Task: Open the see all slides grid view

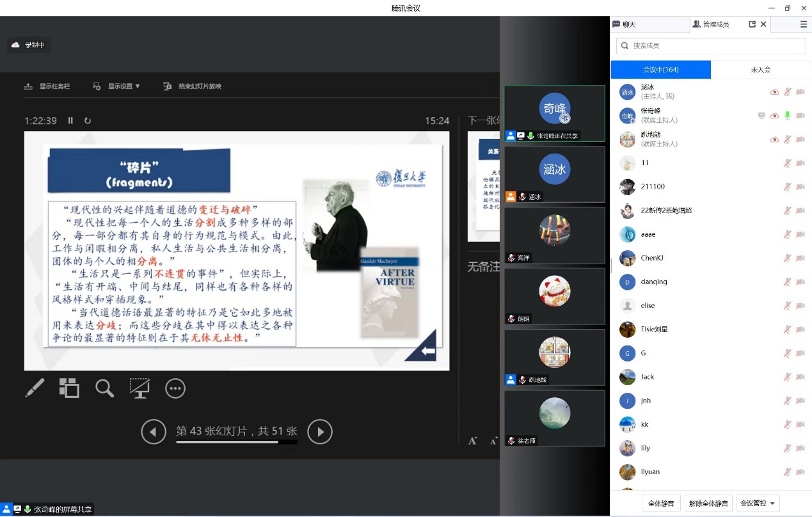Action: [69, 388]
